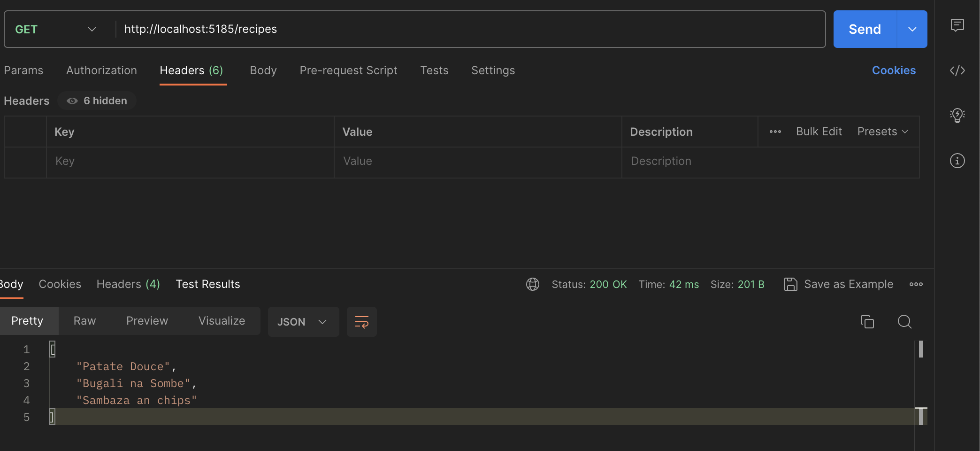Open the code snippet panel icon
Viewport: 980px width, 451px height.
(957, 70)
